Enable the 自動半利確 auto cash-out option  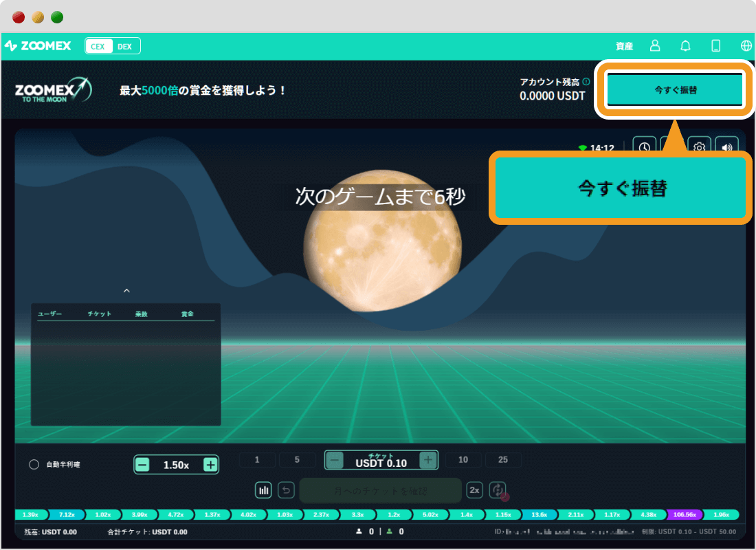(x=33, y=464)
